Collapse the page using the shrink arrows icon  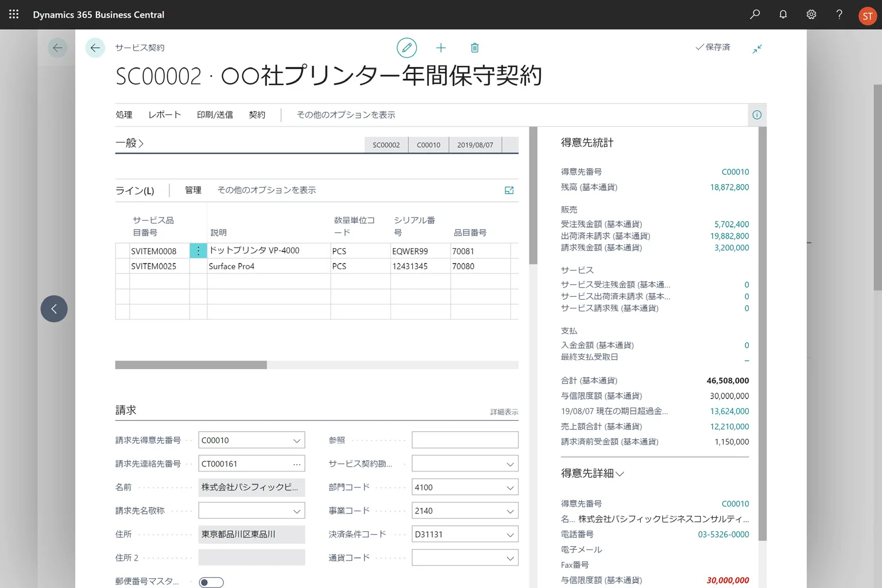pos(757,49)
